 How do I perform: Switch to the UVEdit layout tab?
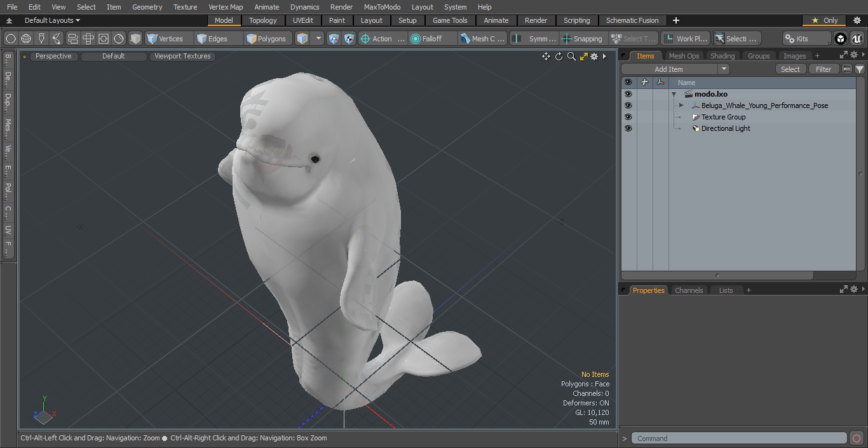(x=302, y=20)
